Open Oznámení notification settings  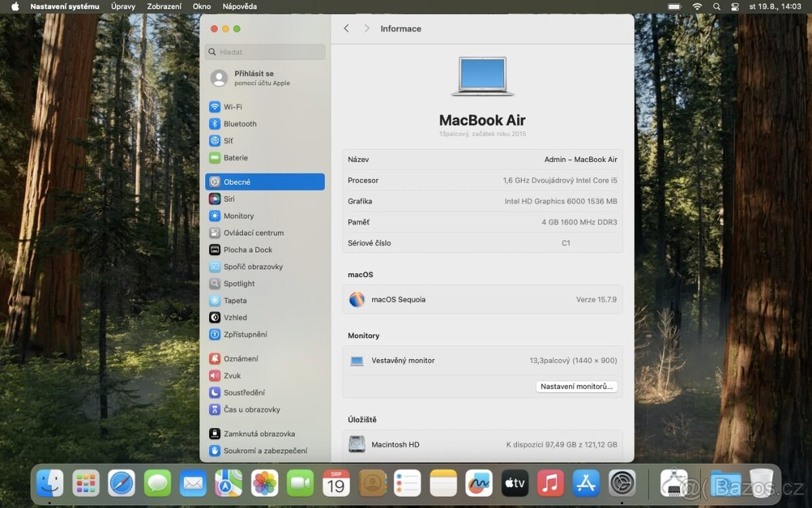[265, 359]
